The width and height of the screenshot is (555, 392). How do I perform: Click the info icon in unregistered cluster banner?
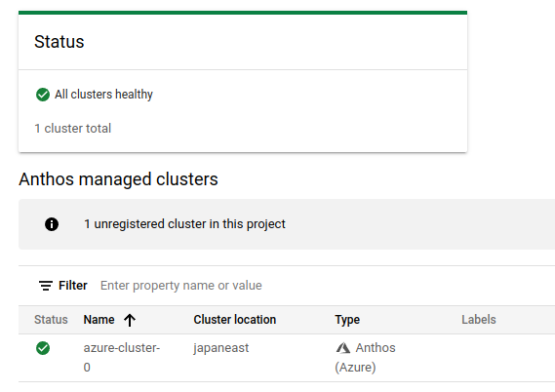52,224
